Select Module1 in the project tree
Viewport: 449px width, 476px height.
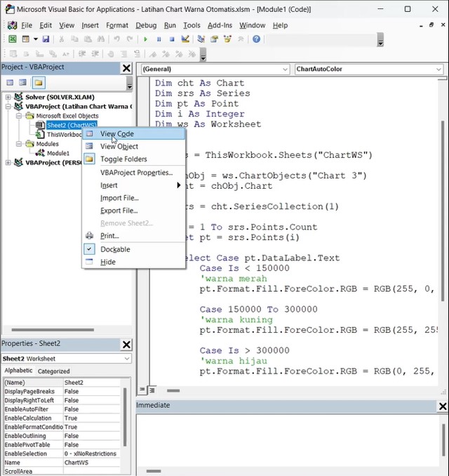point(58,152)
